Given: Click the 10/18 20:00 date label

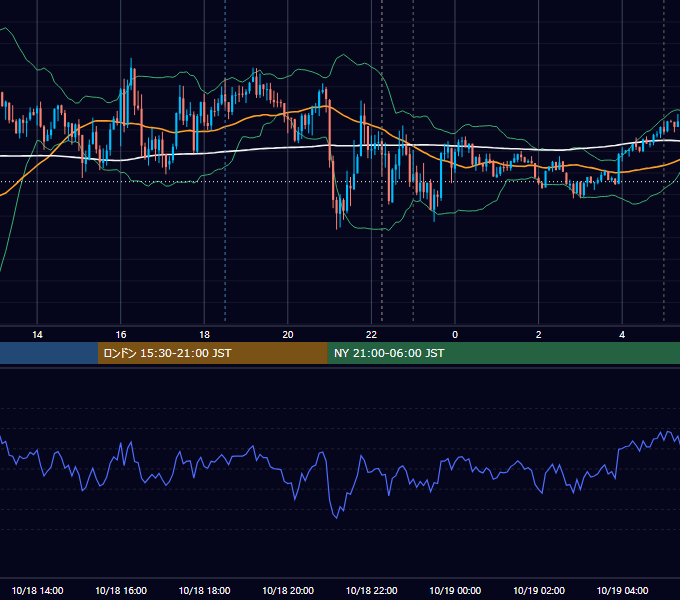Looking at the screenshot, I should pyautogui.click(x=288, y=590).
